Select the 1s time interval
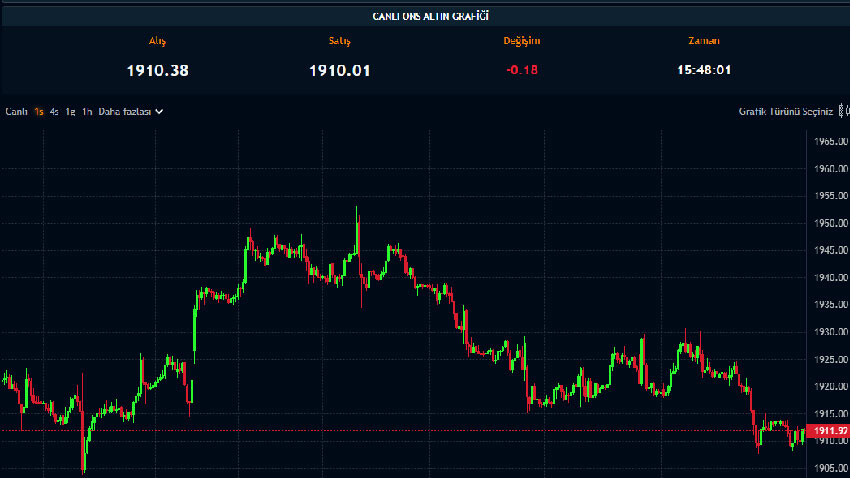 coord(38,112)
